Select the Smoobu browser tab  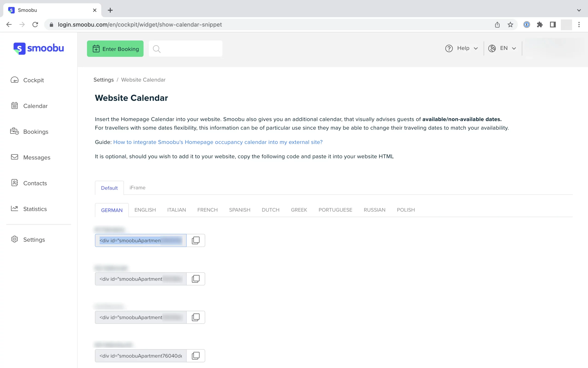52,10
